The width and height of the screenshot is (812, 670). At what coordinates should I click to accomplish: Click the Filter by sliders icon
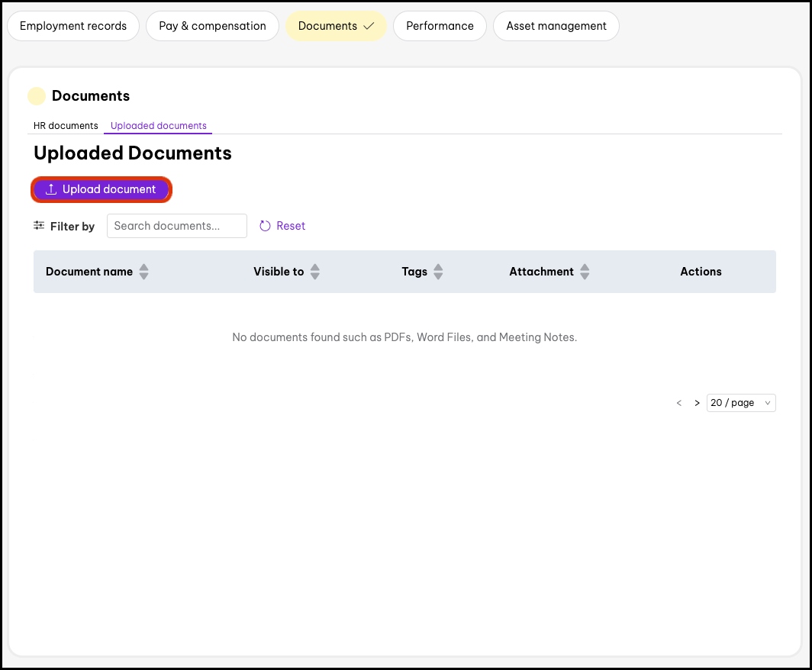pyautogui.click(x=39, y=226)
